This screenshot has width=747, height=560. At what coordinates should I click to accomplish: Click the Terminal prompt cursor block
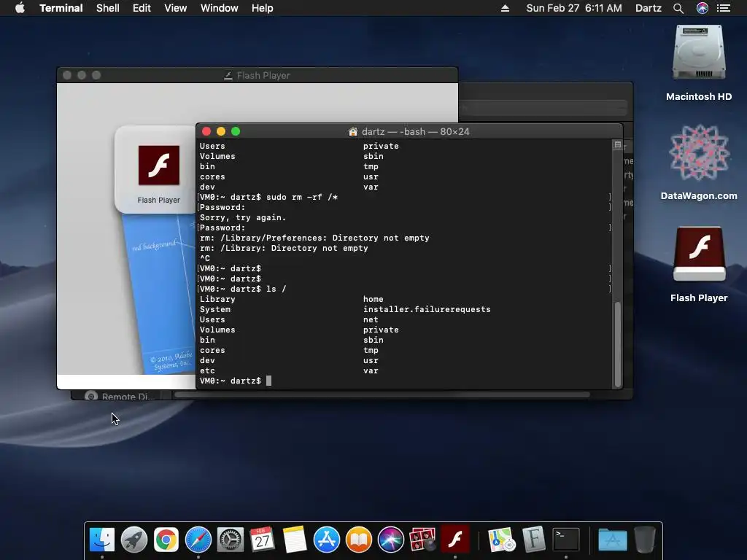click(268, 381)
